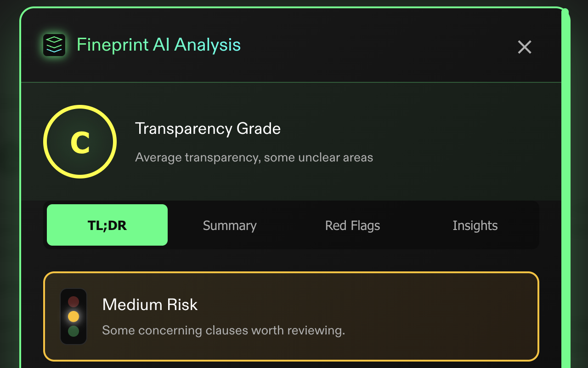
Task: Click the warning-bordered risk card icon area
Action: pyautogui.click(x=73, y=316)
